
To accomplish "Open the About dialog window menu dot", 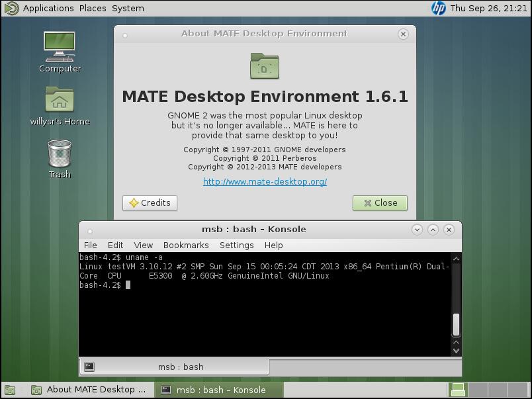I will coord(125,35).
